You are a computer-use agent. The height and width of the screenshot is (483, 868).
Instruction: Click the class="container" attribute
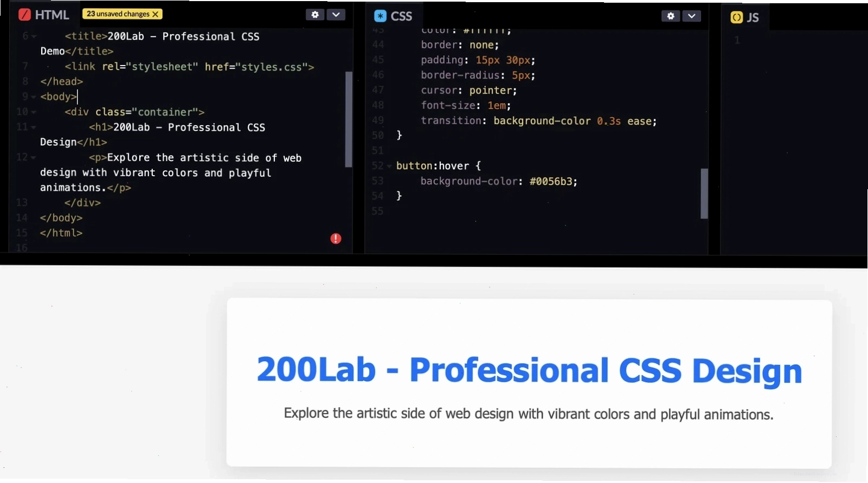(x=147, y=112)
